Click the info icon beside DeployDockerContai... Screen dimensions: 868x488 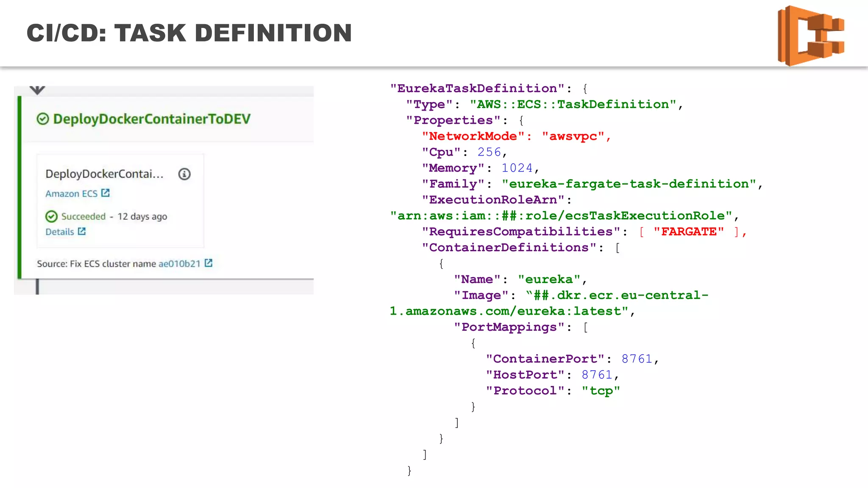click(x=184, y=174)
